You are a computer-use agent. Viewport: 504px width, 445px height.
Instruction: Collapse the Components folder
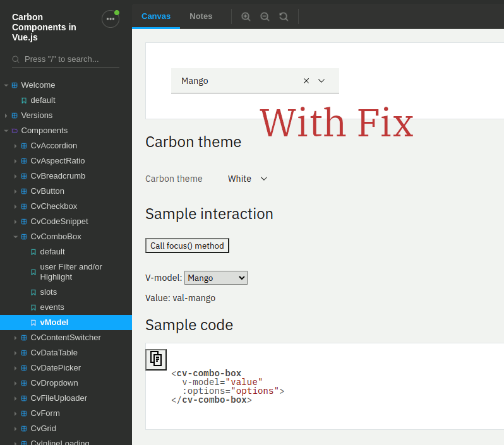pos(6,131)
